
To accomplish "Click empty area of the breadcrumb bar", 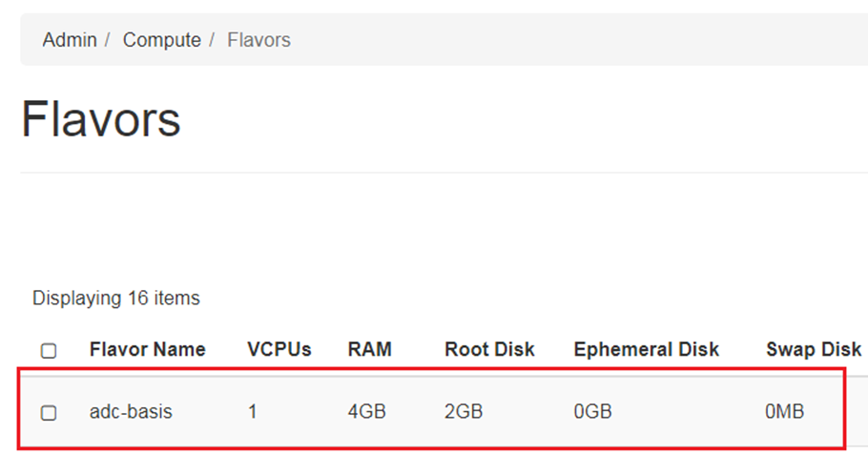I will [x=572, y=40].
